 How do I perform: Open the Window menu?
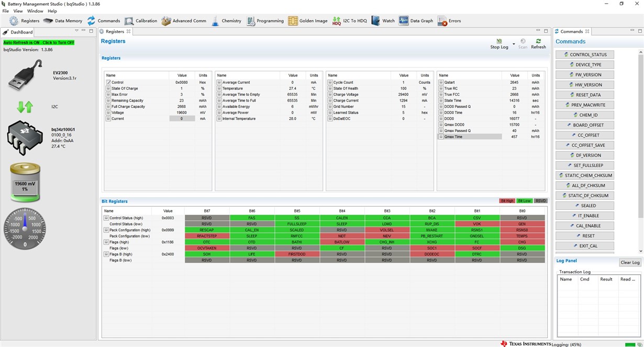35,11
